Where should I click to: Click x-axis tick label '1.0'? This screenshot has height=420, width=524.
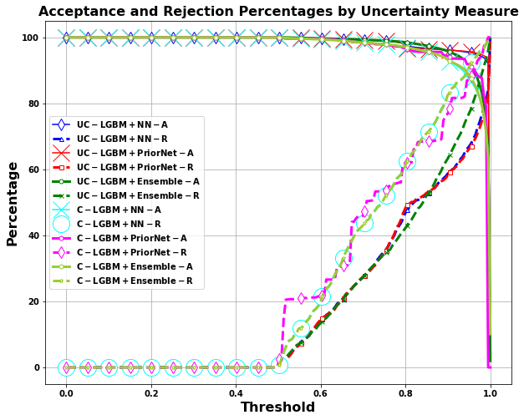[x=491, y=393]
